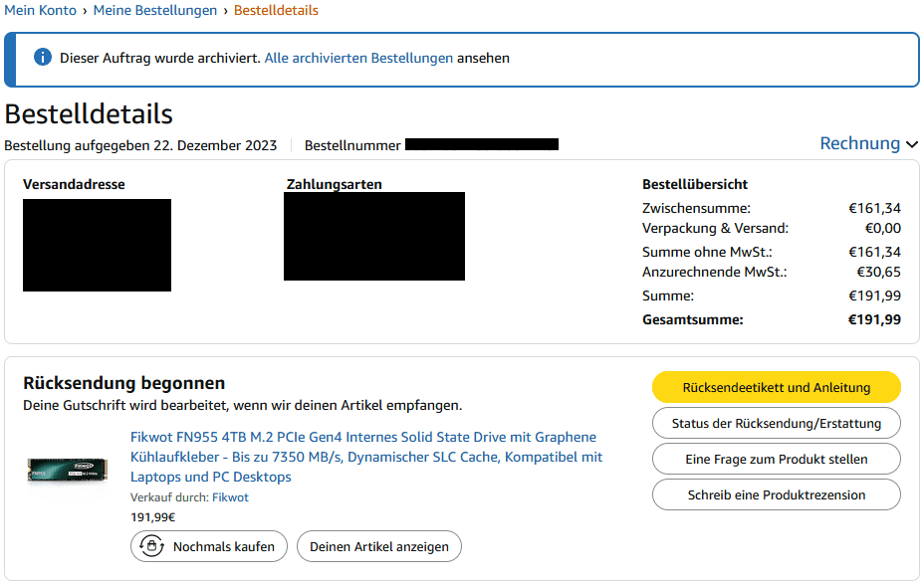Expand the Rechnung dropdown
This screenshot has width=924, height=586.
click(868, 144)
